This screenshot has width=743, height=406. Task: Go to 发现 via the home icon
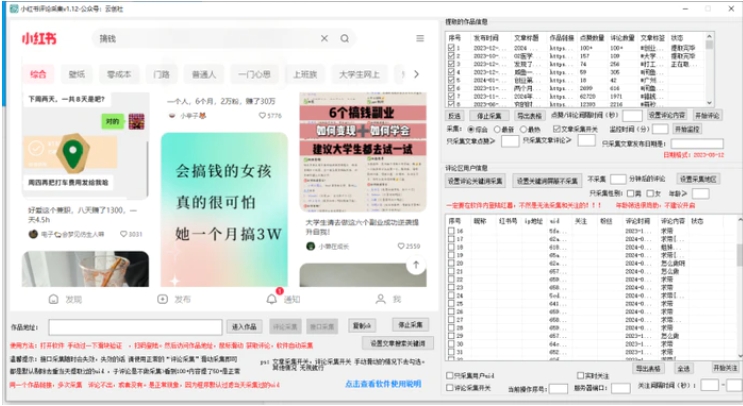(x=53, y=299)
